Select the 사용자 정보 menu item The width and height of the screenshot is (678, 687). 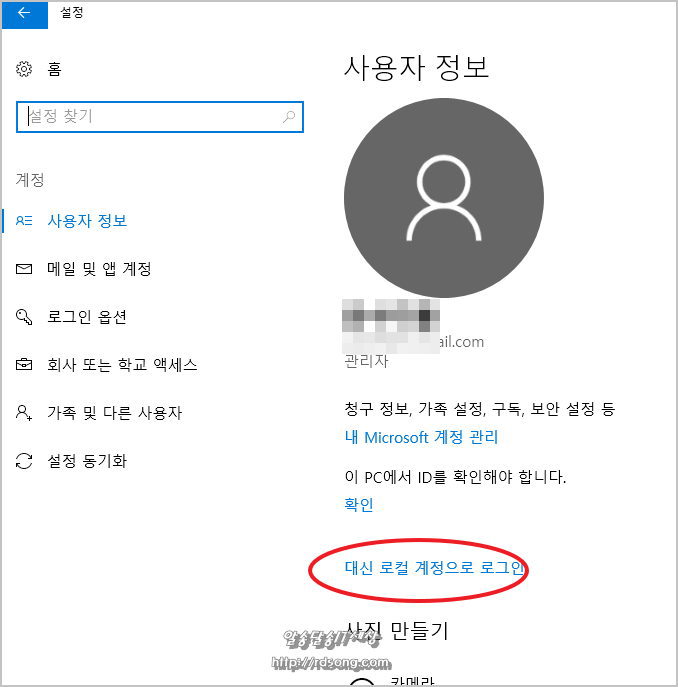pos(87,220)
